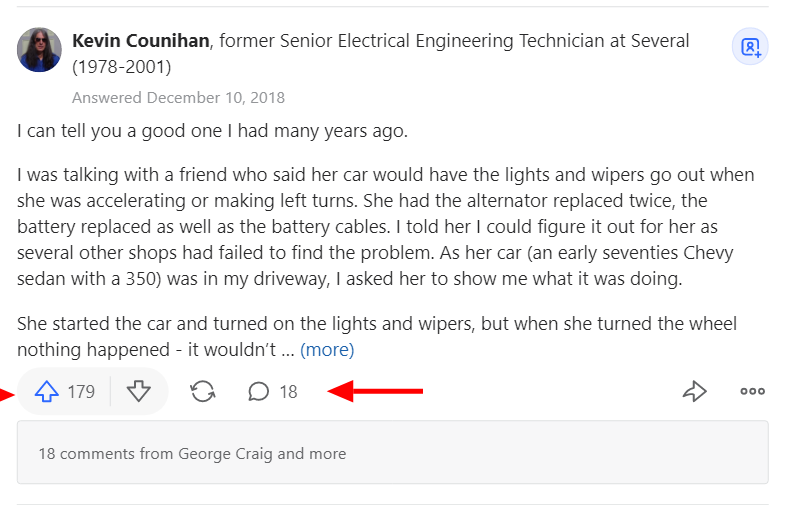Click Kevin Counihan's profile avatar
The height and width of the screenshot is (505, 800).
[39, 50]
